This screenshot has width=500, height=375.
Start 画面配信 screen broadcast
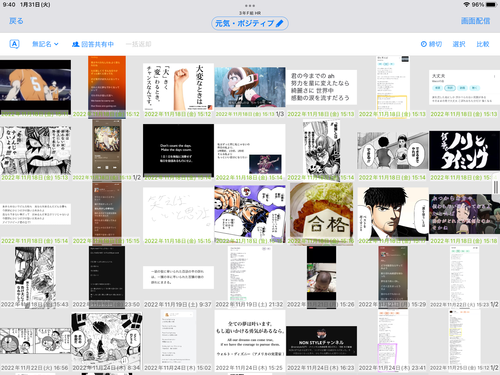[x=475, y=21]
